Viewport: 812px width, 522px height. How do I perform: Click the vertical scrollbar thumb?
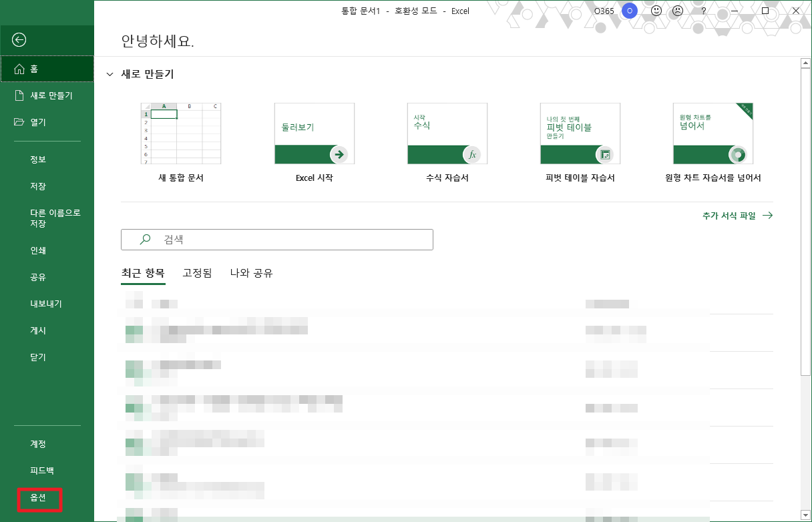coord(805,222)
